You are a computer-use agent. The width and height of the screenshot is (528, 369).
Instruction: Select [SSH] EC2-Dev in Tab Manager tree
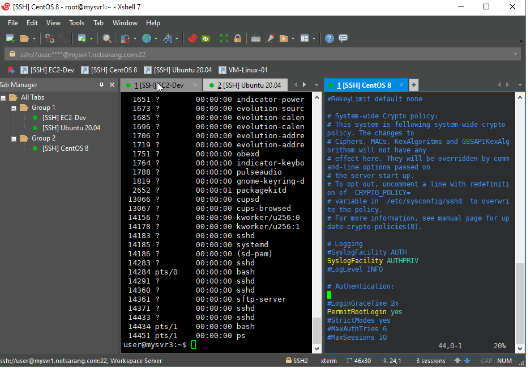(x=64, y=118)
